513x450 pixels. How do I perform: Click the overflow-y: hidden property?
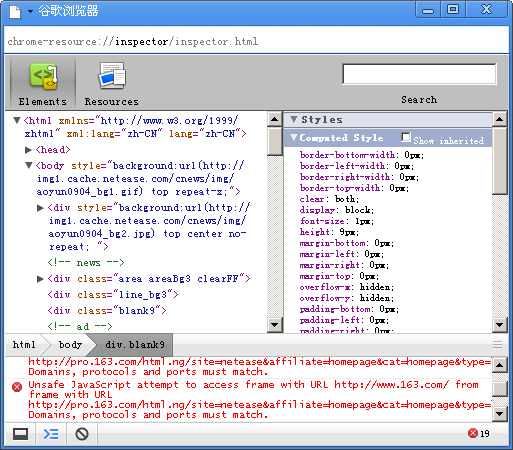pyautogui.click(x=347, y=298)
